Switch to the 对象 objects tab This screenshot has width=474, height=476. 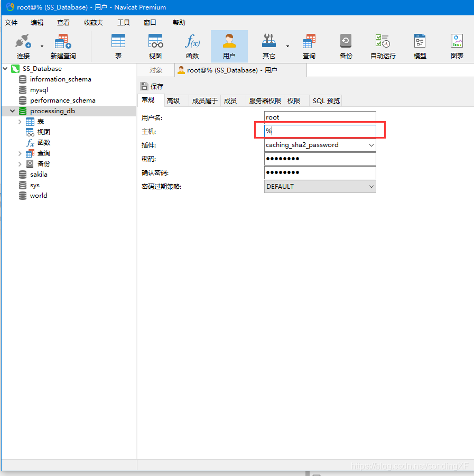pyautogui.click(x=155, y=70)
